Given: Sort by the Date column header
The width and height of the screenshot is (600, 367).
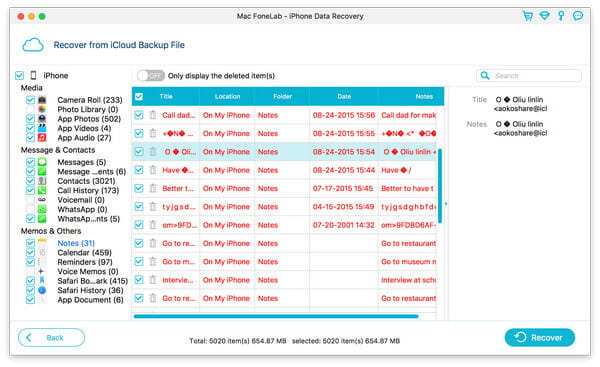Looking at the screenshot, I should (344, 96).
